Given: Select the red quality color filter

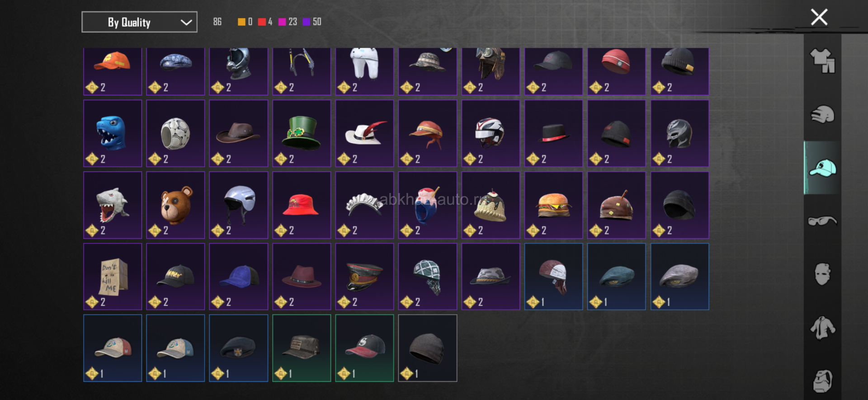Looking at the screenshot, I should [265, 22].
